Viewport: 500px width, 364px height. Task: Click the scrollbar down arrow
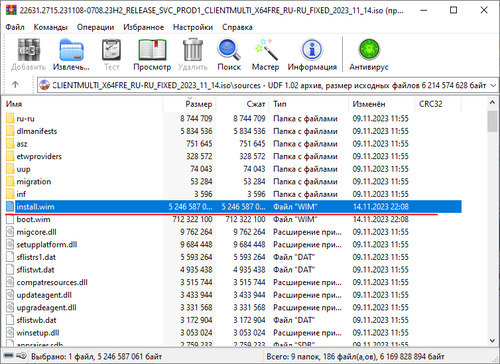pos(492,340)
